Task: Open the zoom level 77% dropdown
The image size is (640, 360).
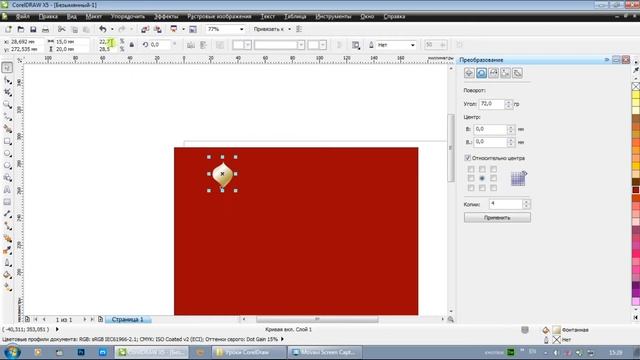Action: pos(241,29)
